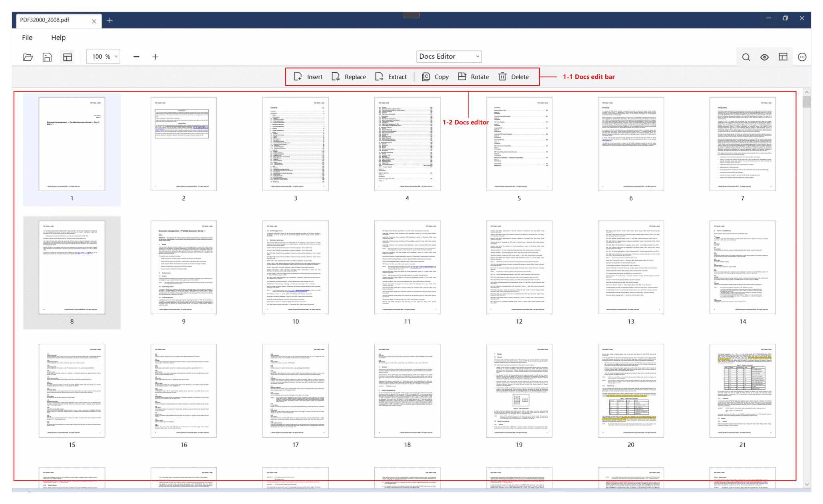This screenshot has height=504, width=823.
Task: Click the Extract pages icon
Action: click(x=379, y=77)
